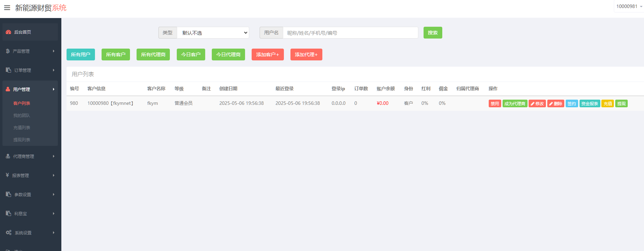The width and height of the screenshot is (644, 251).
Task: Click the yen icon for 报表管理
Action: 7,175
